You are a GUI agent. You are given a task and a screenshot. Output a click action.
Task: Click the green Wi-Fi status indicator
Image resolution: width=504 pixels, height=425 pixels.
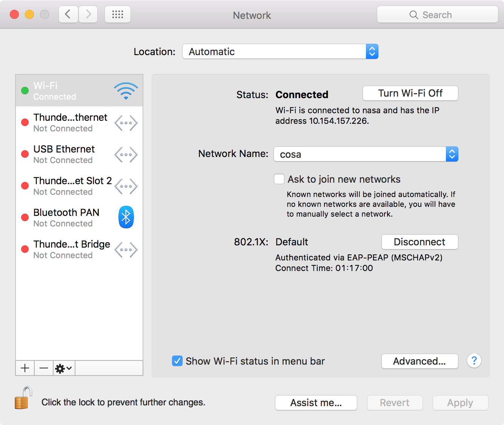click(25, 90)
